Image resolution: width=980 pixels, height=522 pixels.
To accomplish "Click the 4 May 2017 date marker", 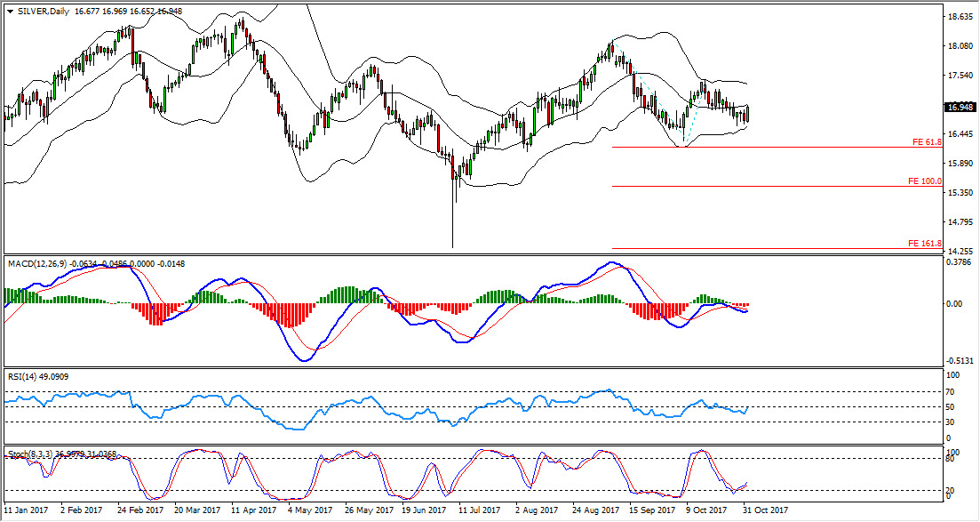I will coord(308,510).
